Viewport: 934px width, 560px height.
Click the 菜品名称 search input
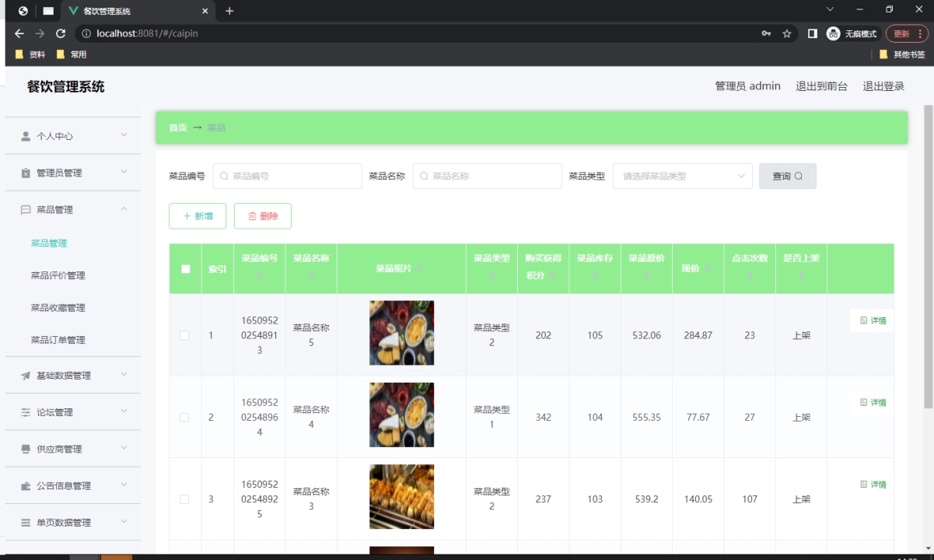pyautogui.click(x=488, y=177)
